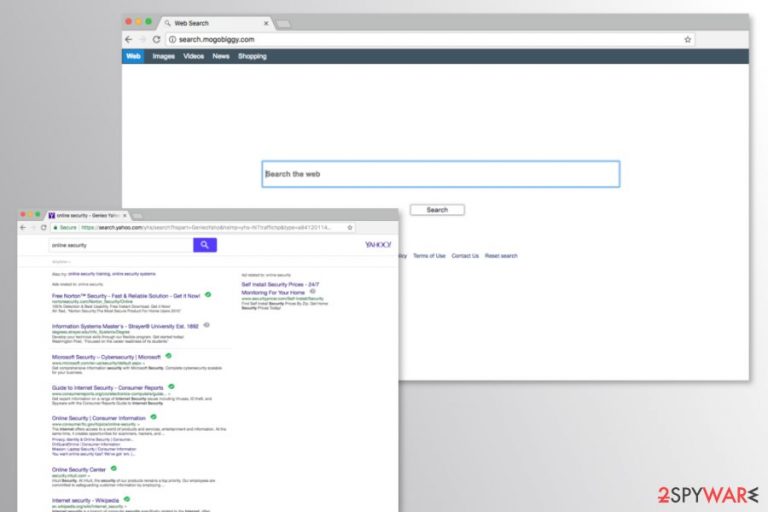Close the online security Yahoo tab
768x512 pixels.
pyautogui.click(x=125, y=216)
